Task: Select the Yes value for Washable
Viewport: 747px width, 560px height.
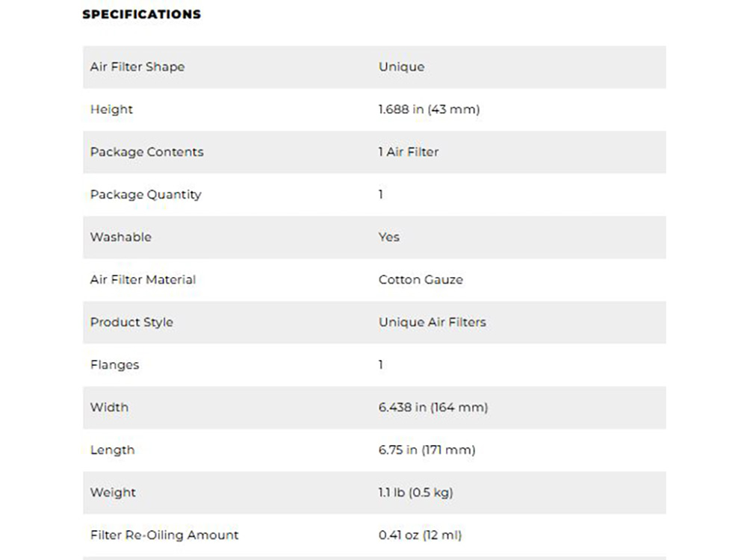Action: pyautogui.click(x=389, y=237)
